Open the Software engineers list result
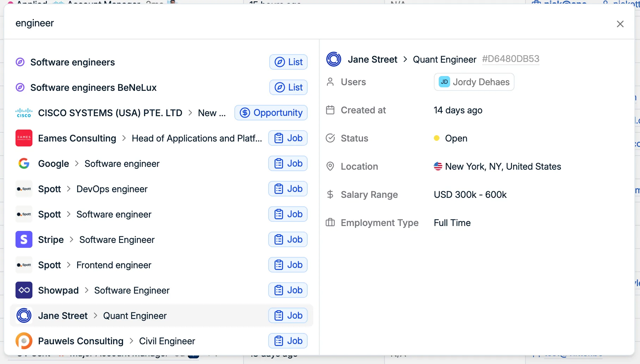The width and height of the screenshot is (640, 364). 161,62
